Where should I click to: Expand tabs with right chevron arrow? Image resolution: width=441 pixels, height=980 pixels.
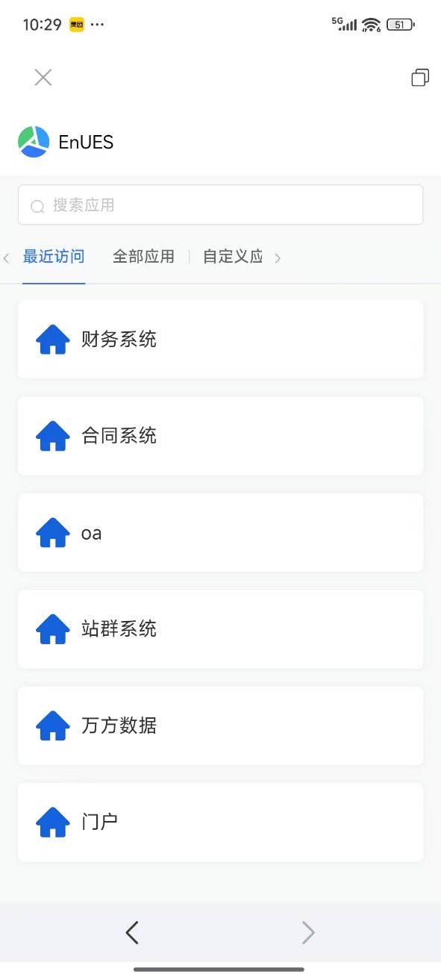pos(278,258)
